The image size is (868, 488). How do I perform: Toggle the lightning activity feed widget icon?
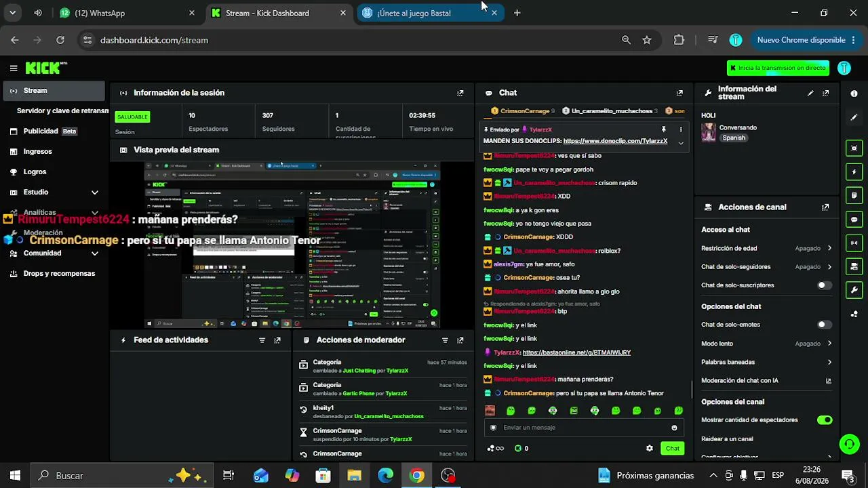tap(854, 172)
